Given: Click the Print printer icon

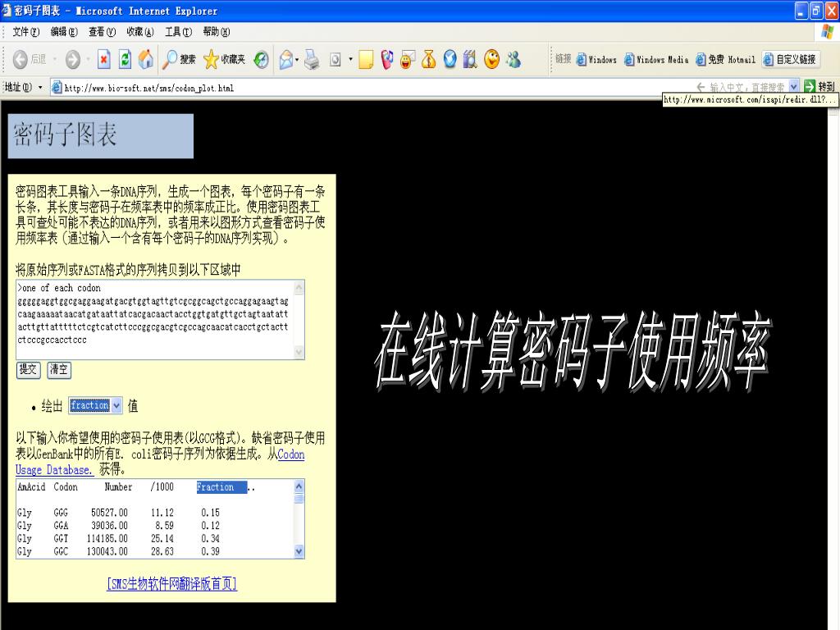Looking at the screenshot, I should [x=312, y=59].
